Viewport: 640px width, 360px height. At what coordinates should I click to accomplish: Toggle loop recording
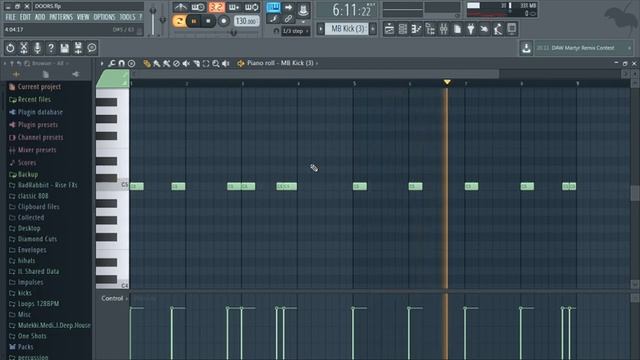tap(251, 7)
